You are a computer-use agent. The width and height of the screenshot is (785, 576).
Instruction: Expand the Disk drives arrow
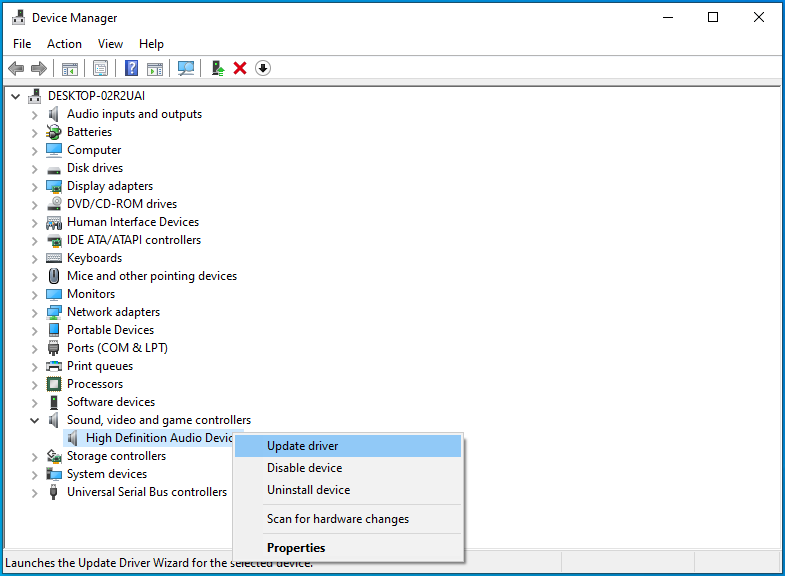pos(34,169)
